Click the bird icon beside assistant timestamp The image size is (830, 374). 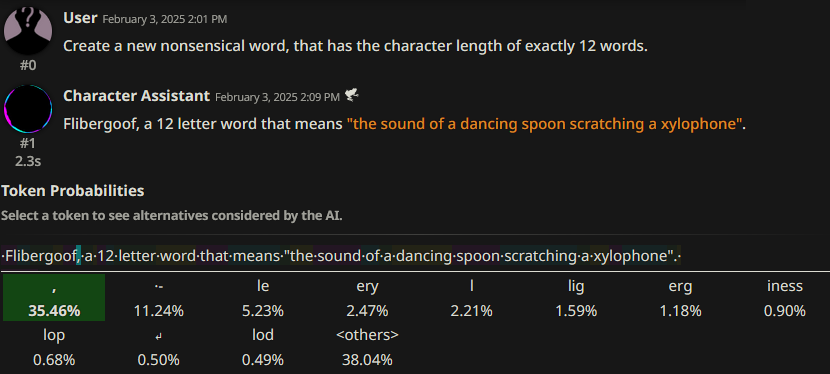(x=352, y=96)
